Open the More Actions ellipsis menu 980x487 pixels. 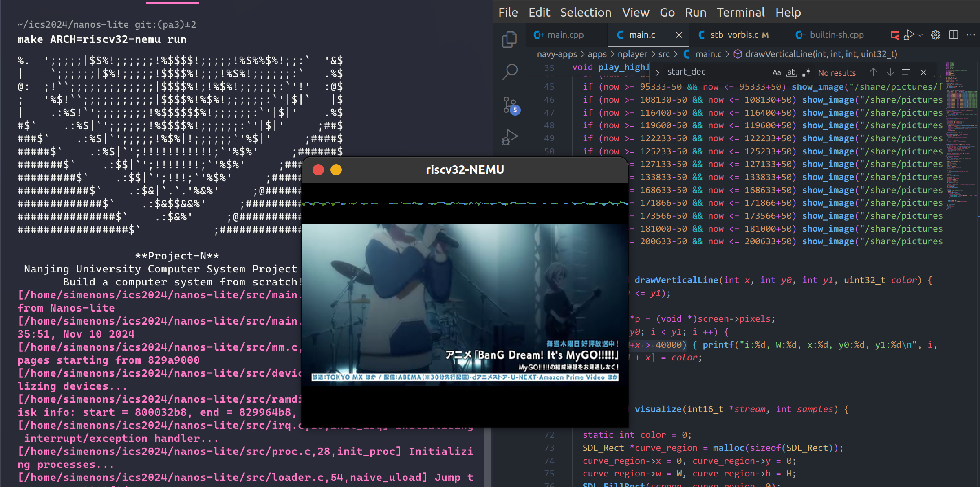971,35
